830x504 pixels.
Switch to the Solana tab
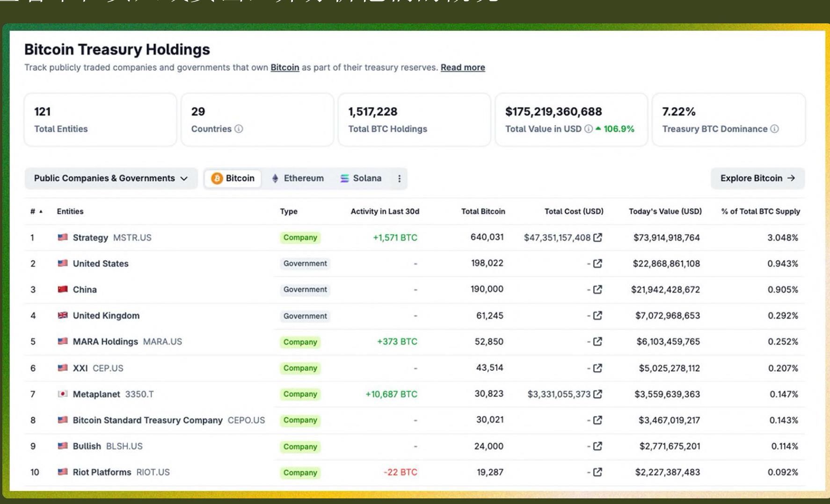coord(361,179)
